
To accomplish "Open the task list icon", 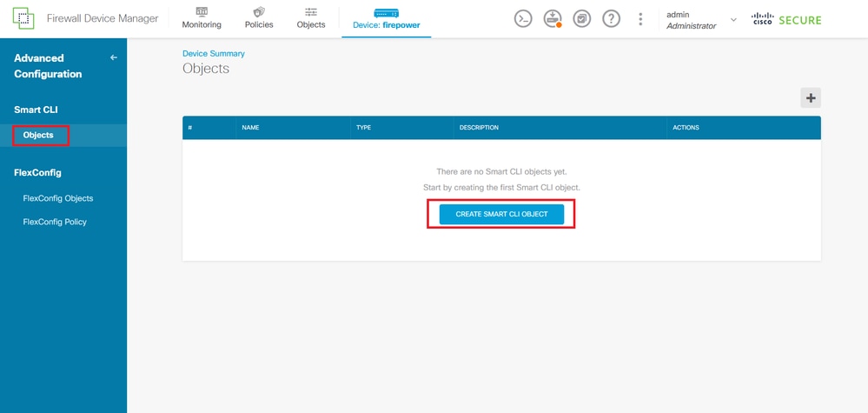I will point(582,19).
